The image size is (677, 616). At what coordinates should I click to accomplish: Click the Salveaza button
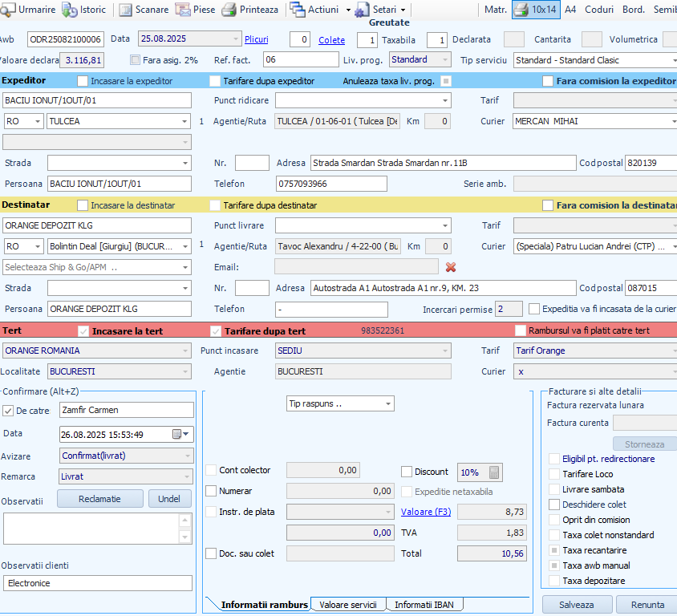coord(577,605)
